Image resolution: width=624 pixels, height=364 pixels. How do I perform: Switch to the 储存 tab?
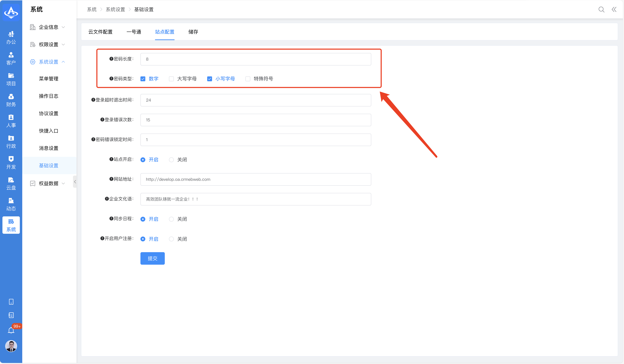click(x=193, y=32)
